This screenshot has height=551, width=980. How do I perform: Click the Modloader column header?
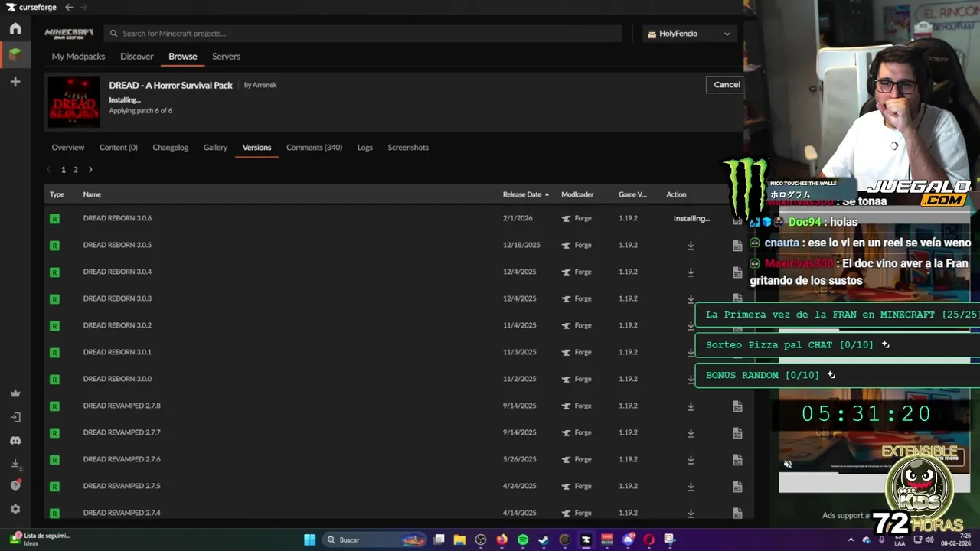click(577, 194)
